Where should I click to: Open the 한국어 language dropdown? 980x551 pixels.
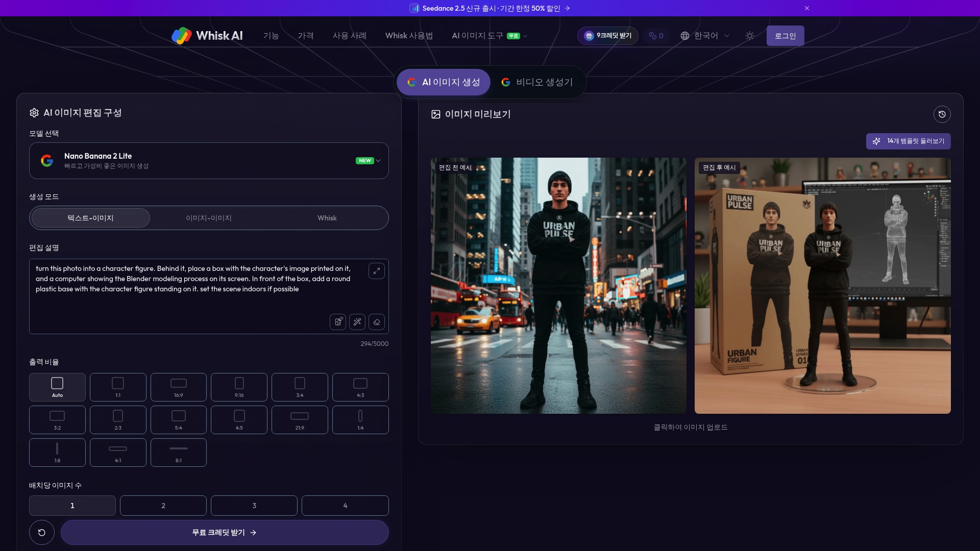(705, 36)
